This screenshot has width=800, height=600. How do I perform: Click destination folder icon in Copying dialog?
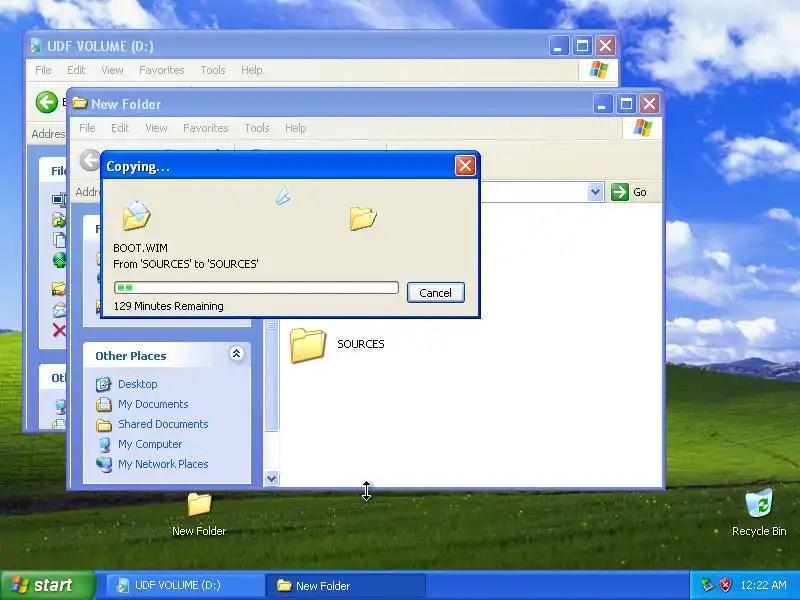click(363, 218)
